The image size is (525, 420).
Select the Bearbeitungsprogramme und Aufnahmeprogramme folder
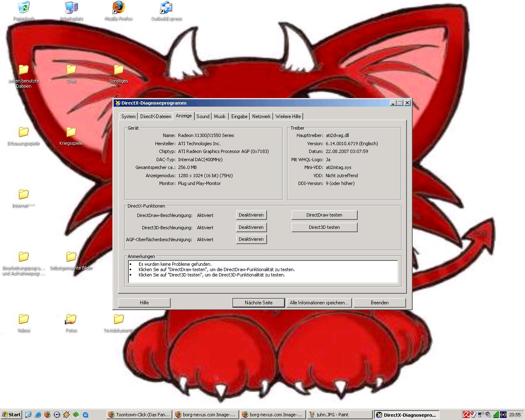[x=24, y=263]
